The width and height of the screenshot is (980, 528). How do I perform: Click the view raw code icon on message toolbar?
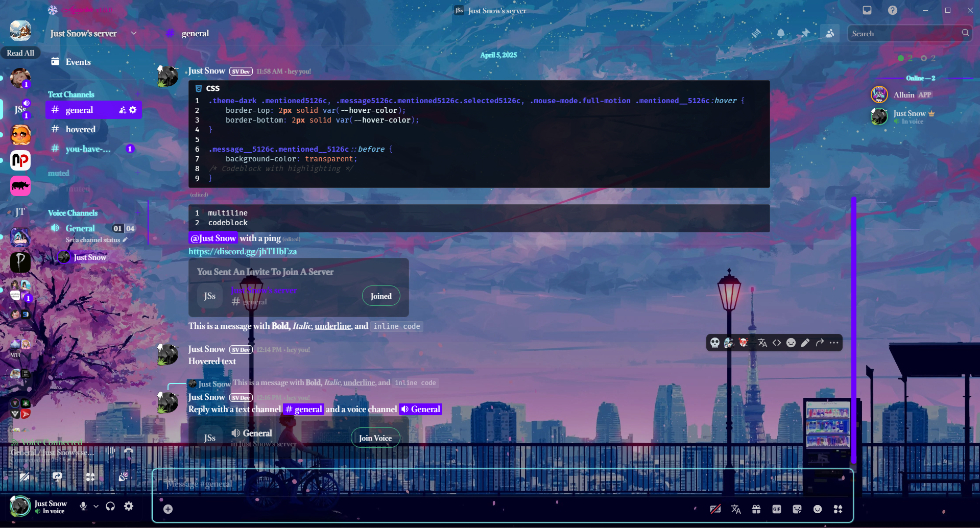click(x=777, y=343)
